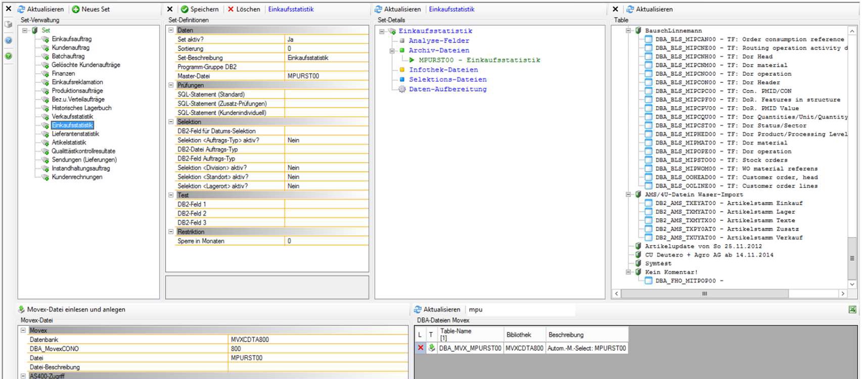Click Aktualisieren refresh icon above Table panel
The image size is (868, 379).
[x=630, y=9]
